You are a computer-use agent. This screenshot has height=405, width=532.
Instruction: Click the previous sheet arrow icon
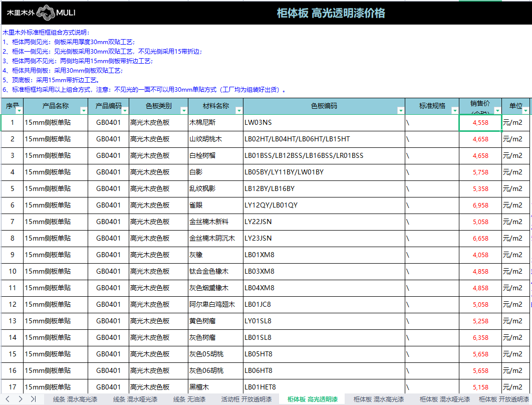[8, 399]
